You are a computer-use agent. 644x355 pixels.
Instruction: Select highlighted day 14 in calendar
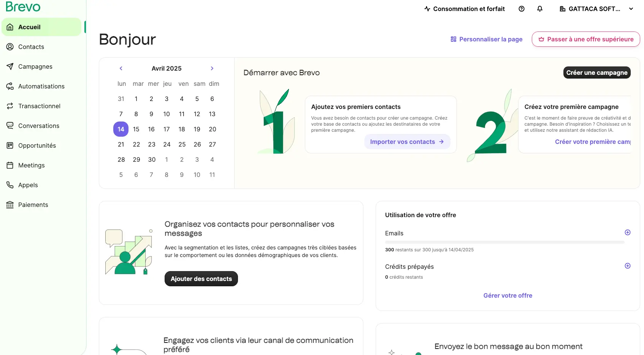(x=121, y=129)
